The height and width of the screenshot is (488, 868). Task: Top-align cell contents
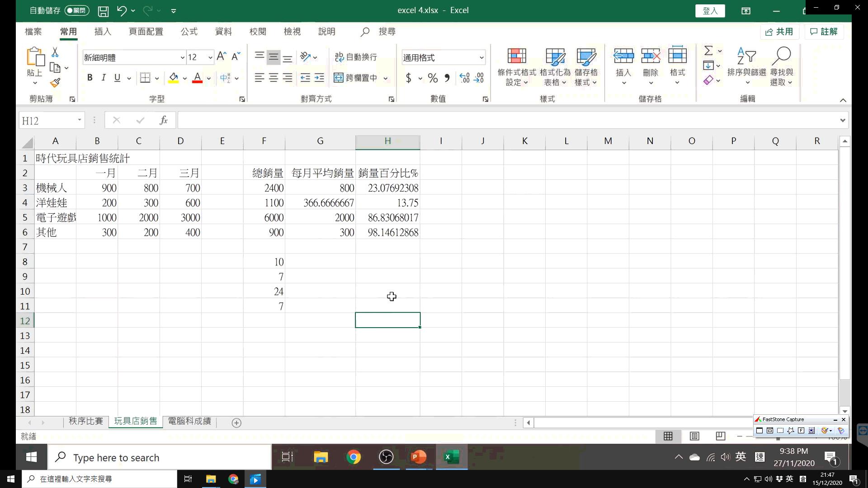(259, 56)
